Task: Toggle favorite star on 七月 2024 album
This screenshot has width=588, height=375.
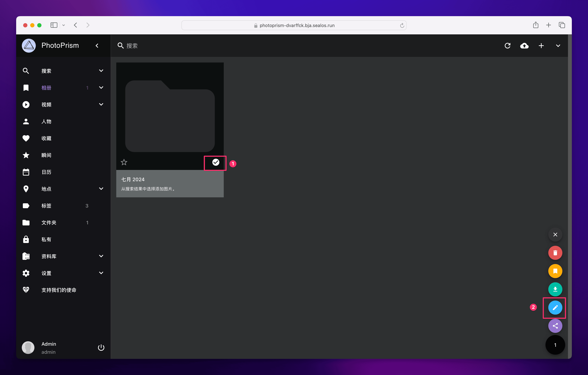Action: point(124,162)
